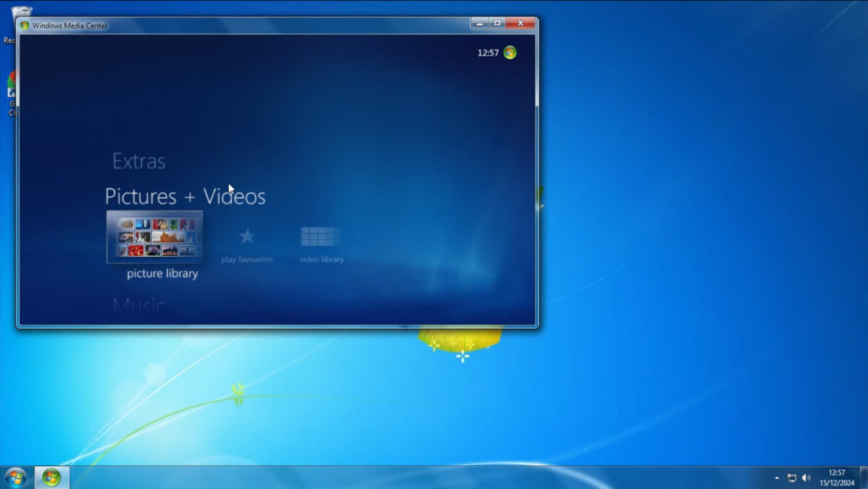Open the network status tray icon
Image resolution: width=868 pixels, height=489 pixels.
(x=791, y=478)
